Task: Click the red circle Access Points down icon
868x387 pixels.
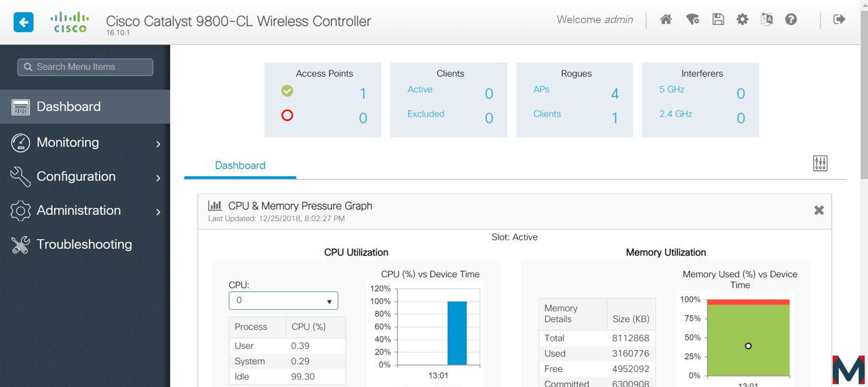Action: pos(287,115)
